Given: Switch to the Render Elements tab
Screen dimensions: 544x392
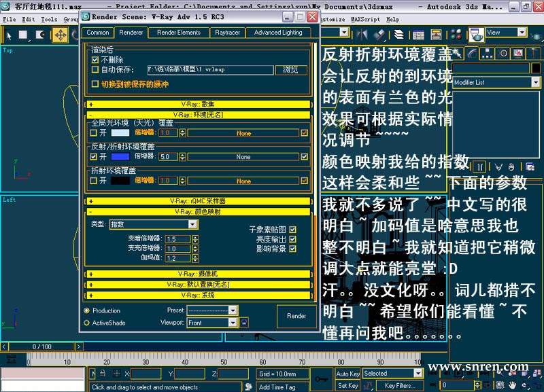Looking at the screenshot, I should pyautogui.click(x=179, y=32).
